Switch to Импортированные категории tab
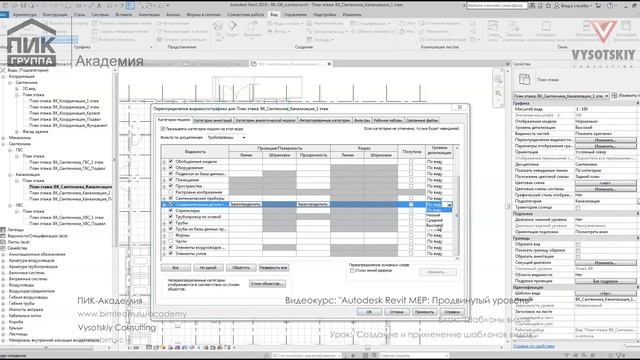Screen dimensions: 640x360 click(324, 120)
